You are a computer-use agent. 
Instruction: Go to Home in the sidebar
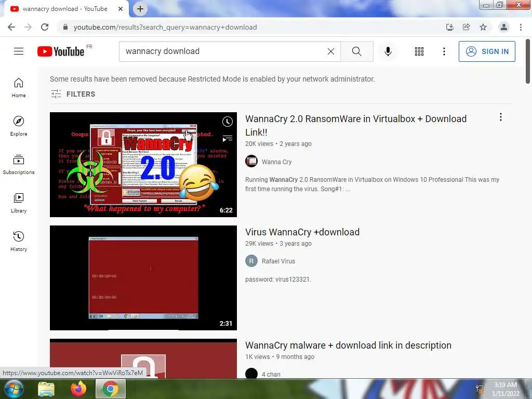(x=19, y=88)
